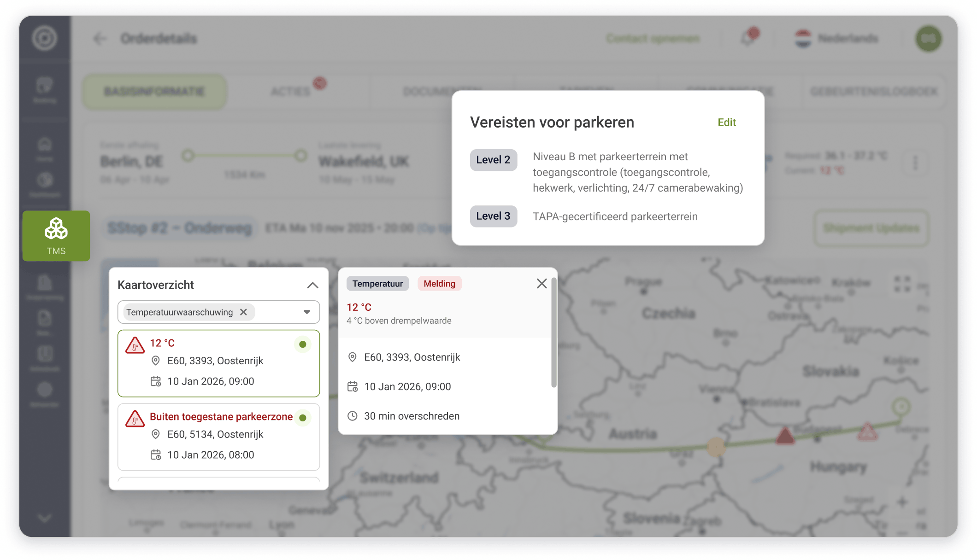
Task: Open the three-dot options menu near temperature
Action: pyautogui.click(x=915, y=163)
